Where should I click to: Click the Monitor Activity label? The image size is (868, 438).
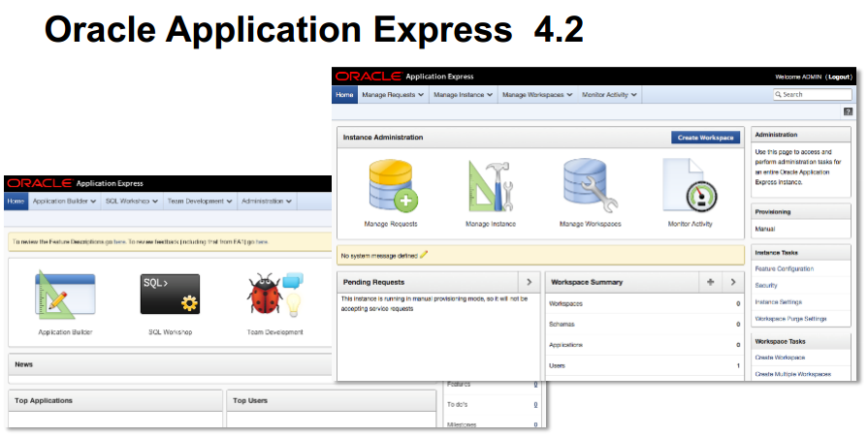click(x=690, y=224)
